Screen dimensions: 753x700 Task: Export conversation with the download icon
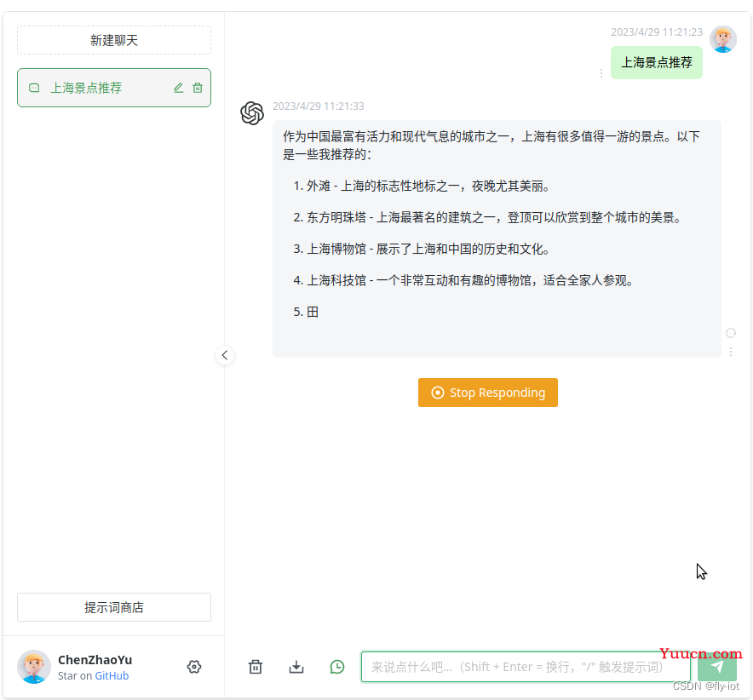pos(296,667)
